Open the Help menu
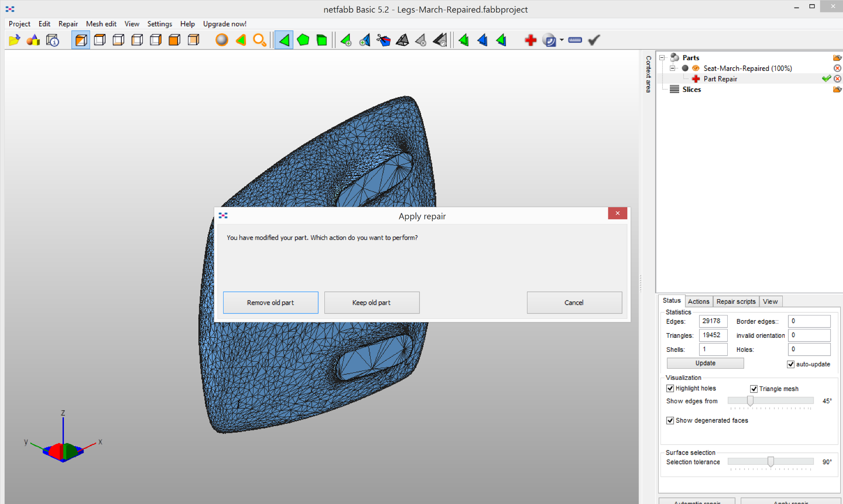 point(188,24)
